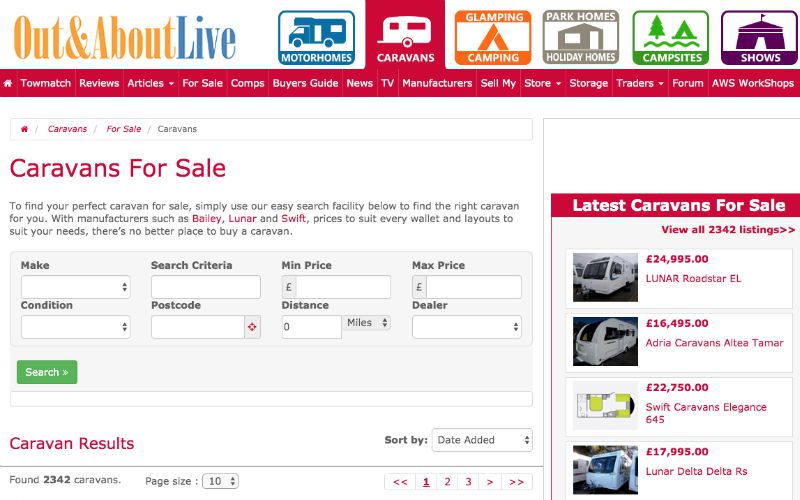Click the £24,995.00 price text

(677, 259)
